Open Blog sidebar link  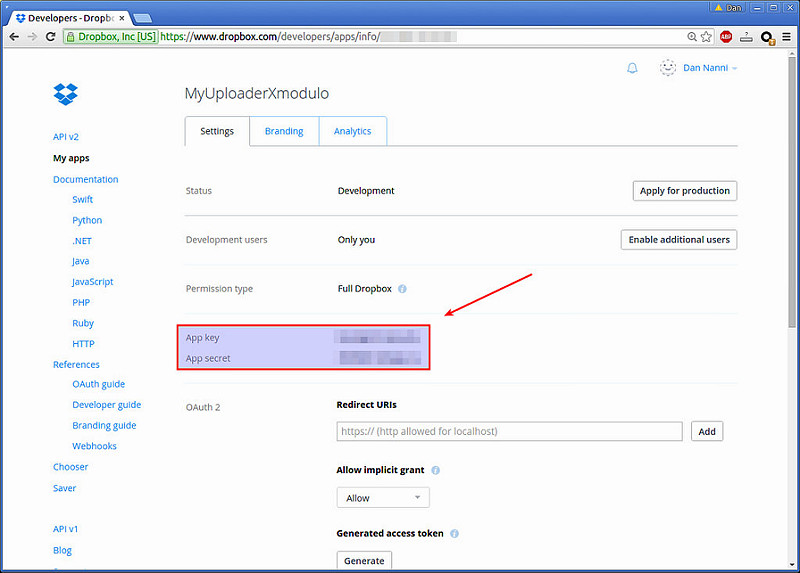(x=62, y=551)
